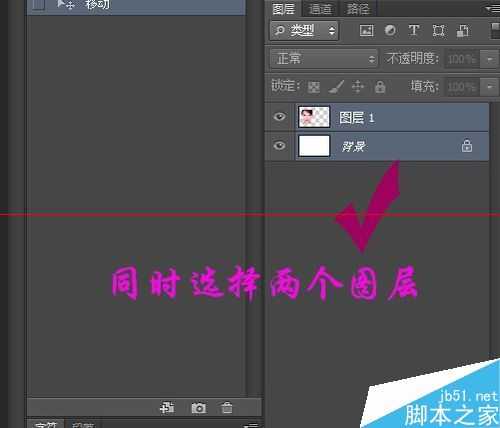
Task: Delete current history state trash icon
Action: [227, 407]
